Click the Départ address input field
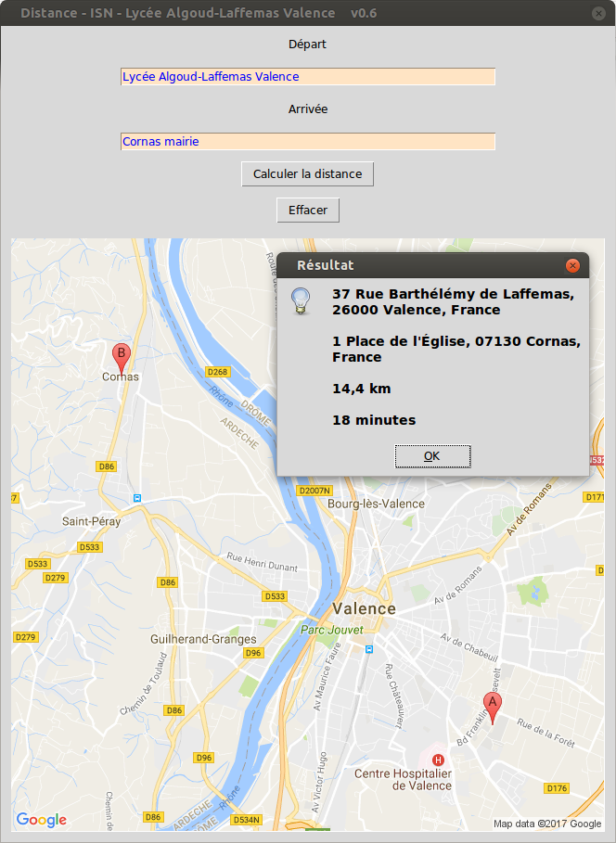 pos(308,76)
